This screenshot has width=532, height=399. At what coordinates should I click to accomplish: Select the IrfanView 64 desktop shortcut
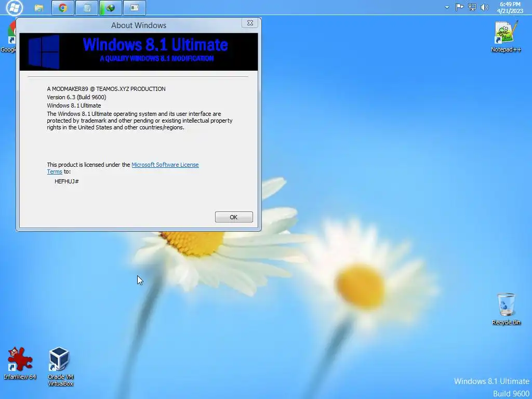20,363
